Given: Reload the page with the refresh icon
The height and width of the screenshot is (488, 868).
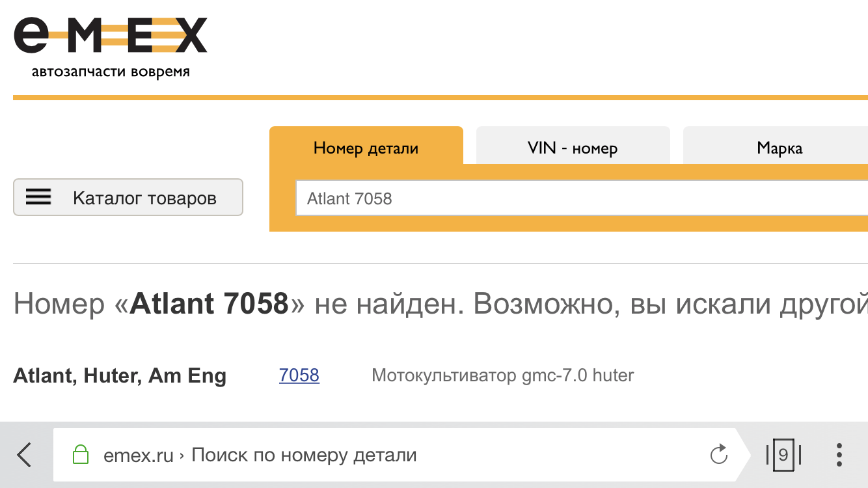Looking at the screenshot, I should (x=718, y=454).
